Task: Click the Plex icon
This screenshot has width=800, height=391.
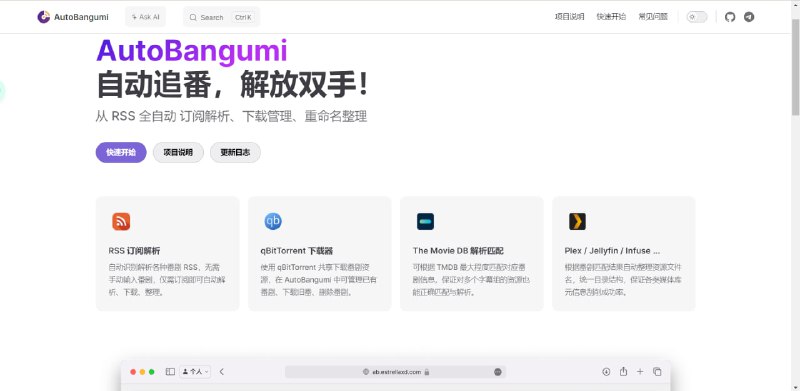Action: (x=577, y=222)
